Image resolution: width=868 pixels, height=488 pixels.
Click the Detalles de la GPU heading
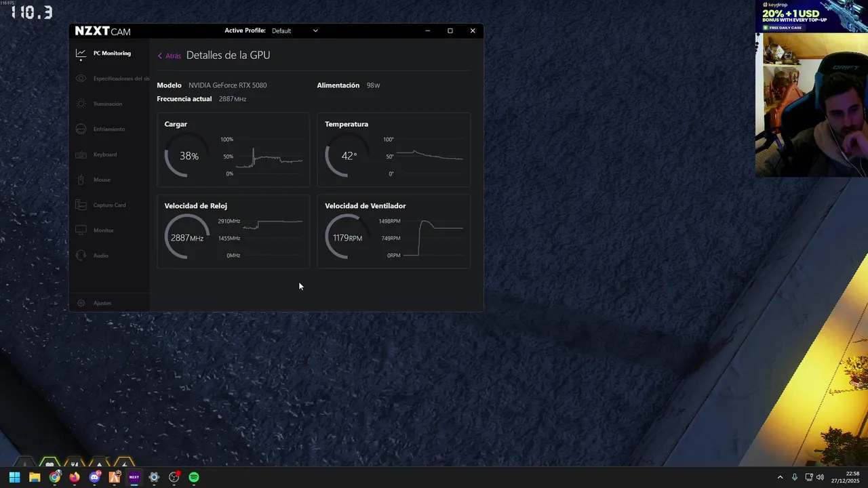pos(229,55)
